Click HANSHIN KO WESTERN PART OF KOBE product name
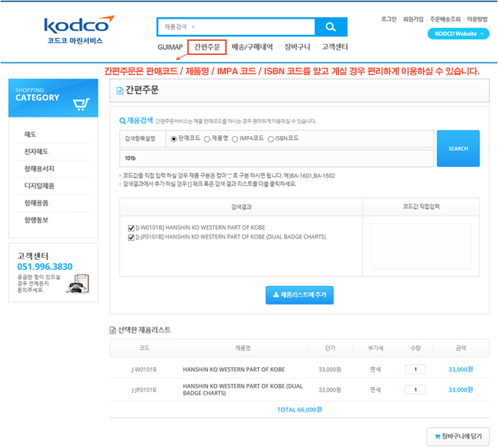Screen dimensions: 498x448 (x=233, y=369)
